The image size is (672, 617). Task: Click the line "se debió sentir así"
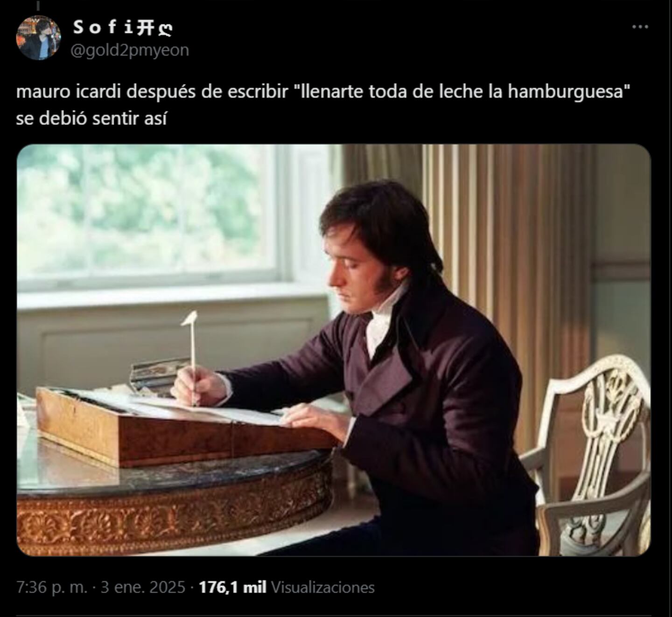pos(91,118)
